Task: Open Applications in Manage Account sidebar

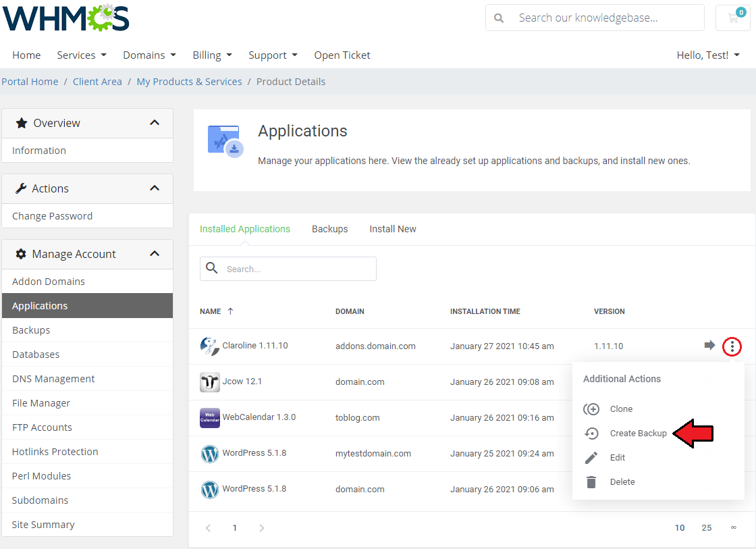Action: click(87, 306)
